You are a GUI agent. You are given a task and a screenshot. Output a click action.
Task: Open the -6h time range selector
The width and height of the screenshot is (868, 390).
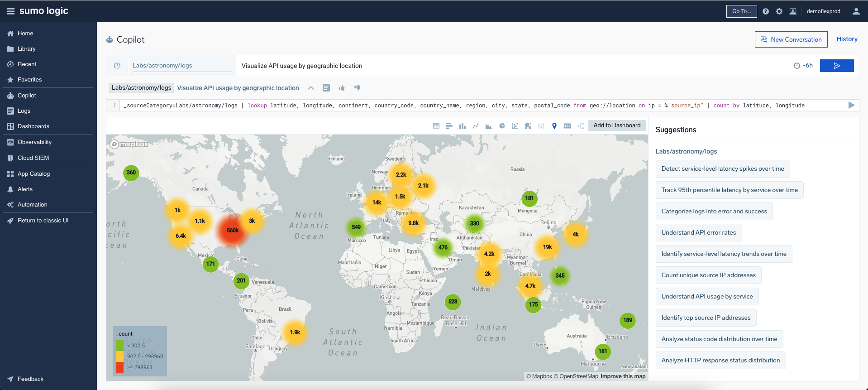(x=803, y=66)
